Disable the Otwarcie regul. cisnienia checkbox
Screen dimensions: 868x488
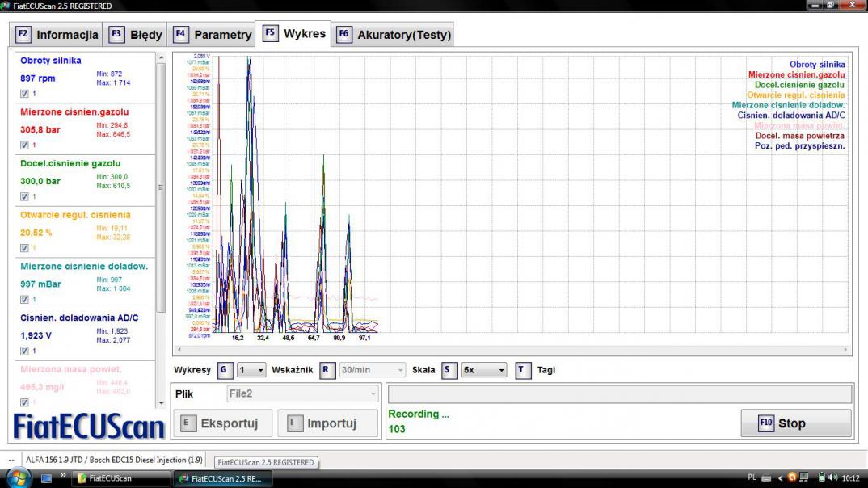pyautogui.click(x=24, y=248)
